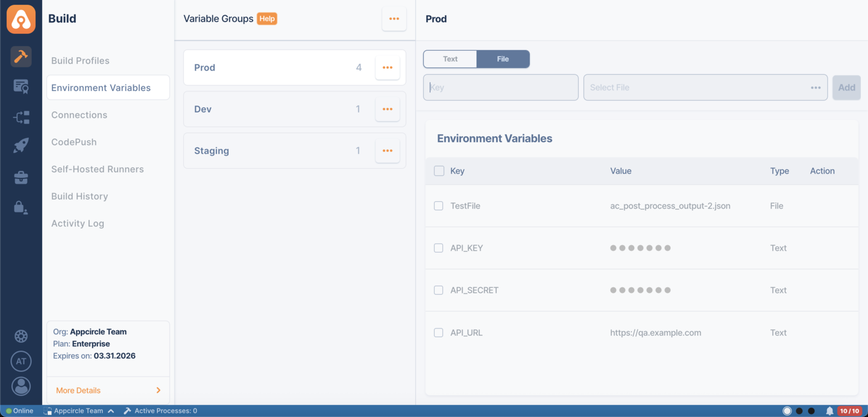Image resolution: width=868 pixels, height=417 pixels.
Task: Switch to the Text tab
Action: click(450, 58)
